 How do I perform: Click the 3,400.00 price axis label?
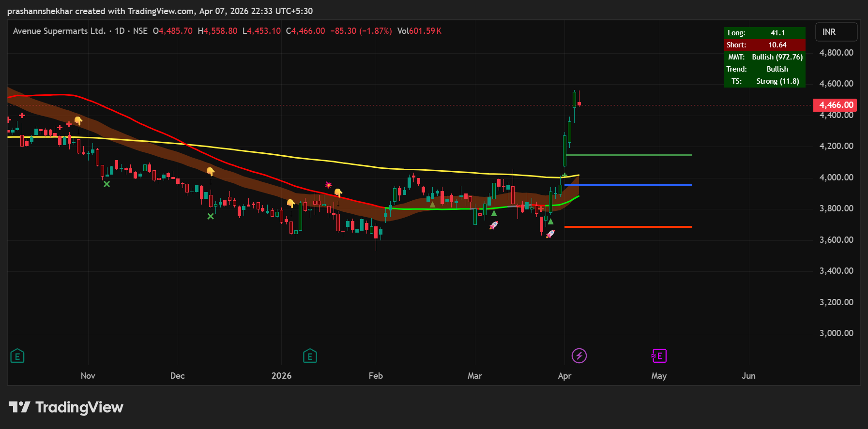(x=836, y=271)
